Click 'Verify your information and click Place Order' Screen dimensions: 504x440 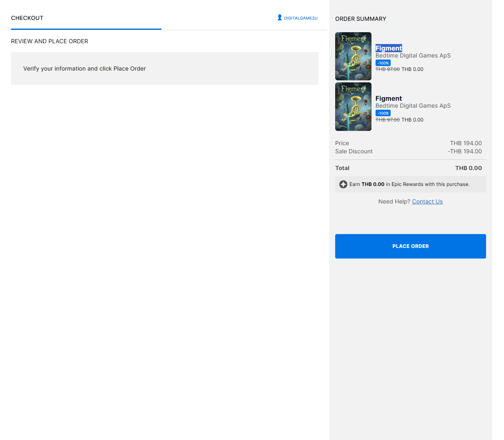tap(84, 69)
